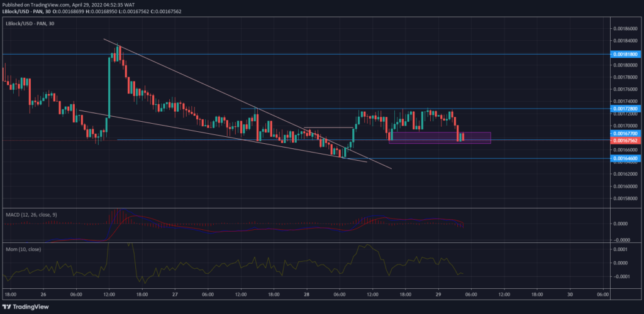The image size is (644, 314).
Task: Click the purple demand zone rectangle
Action: pos(440,138)
